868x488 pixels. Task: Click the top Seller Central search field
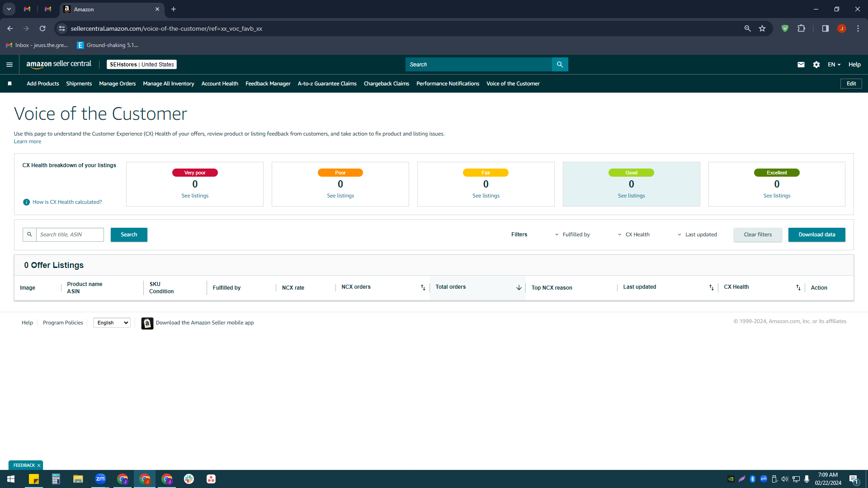(x=479, y=65)
